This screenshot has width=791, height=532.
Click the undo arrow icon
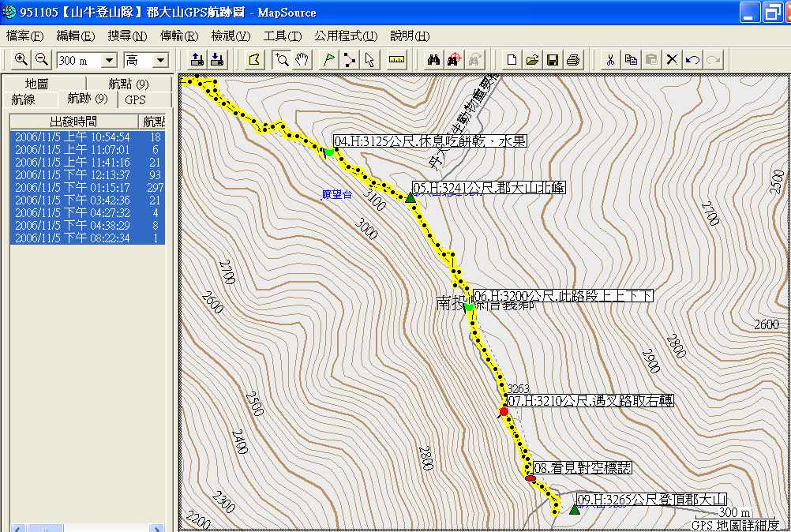pos(692,60)
